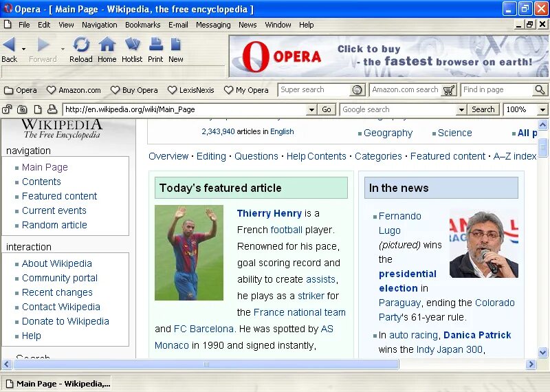This screenshot has height=392, width=550.
Task: Click the Thierry Henry photo thumbnail
Action: tap(188, 252)
